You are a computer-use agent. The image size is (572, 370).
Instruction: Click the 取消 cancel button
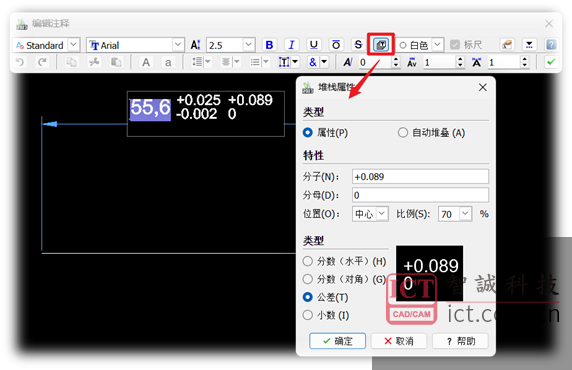[399, 341]
